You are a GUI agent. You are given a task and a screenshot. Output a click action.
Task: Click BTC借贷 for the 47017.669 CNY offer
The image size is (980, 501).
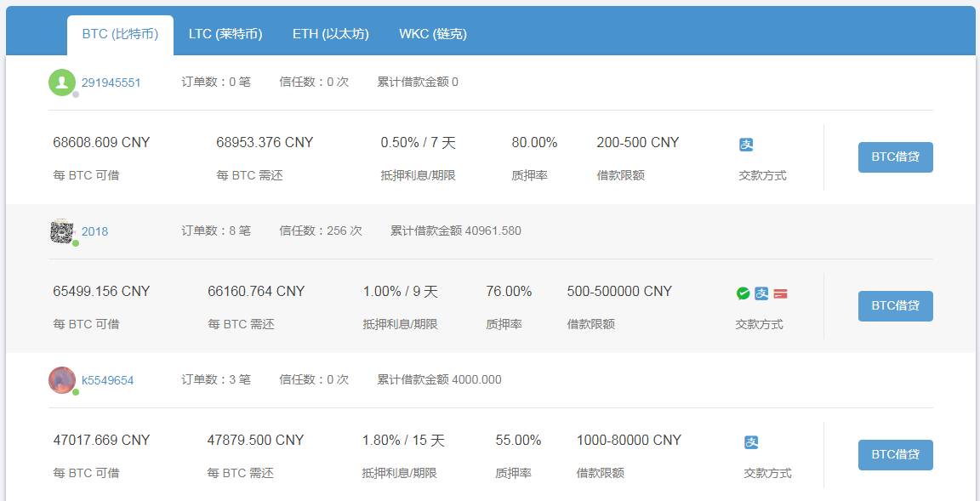pos(895,454)
